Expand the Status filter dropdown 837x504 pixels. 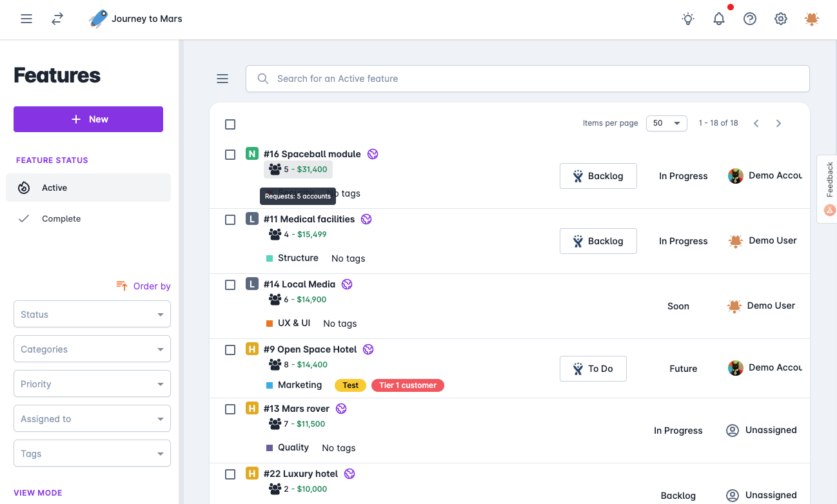92,315
